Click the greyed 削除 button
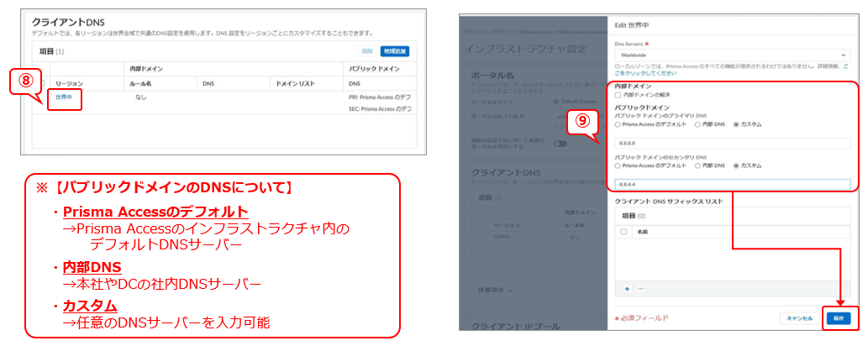 coord(367,51)
